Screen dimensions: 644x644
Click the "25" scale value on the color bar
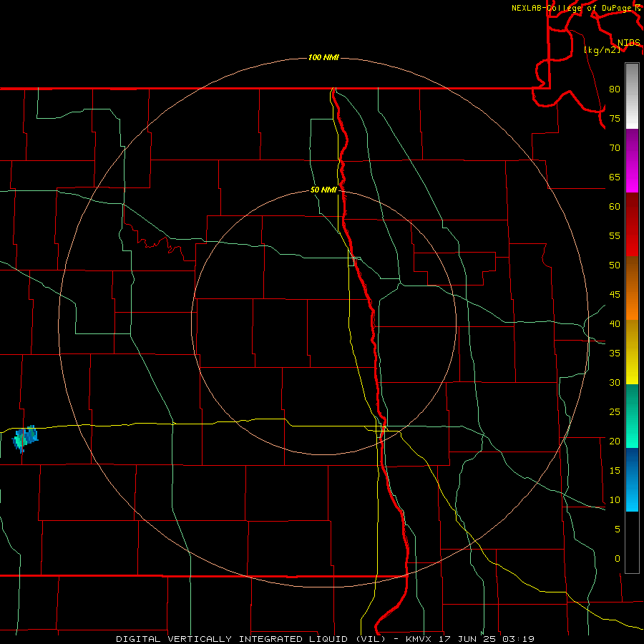(x=615, y=411)
